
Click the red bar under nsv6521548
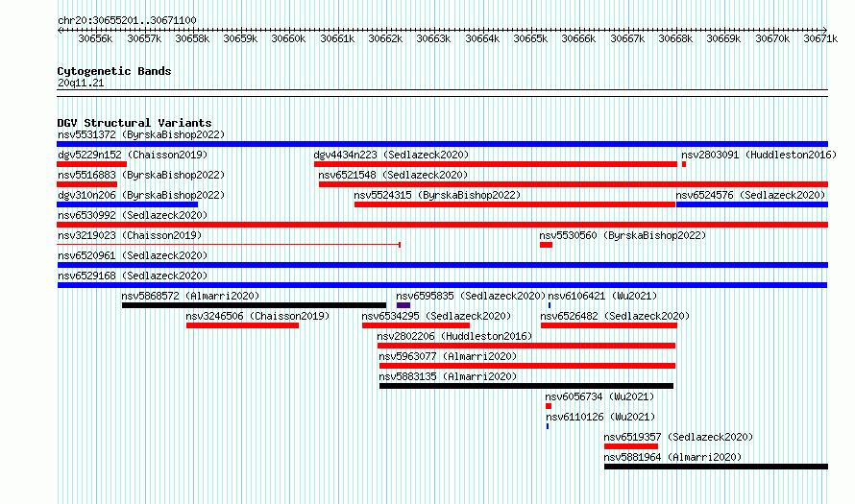pyautogui.click(x=574, y=184)
